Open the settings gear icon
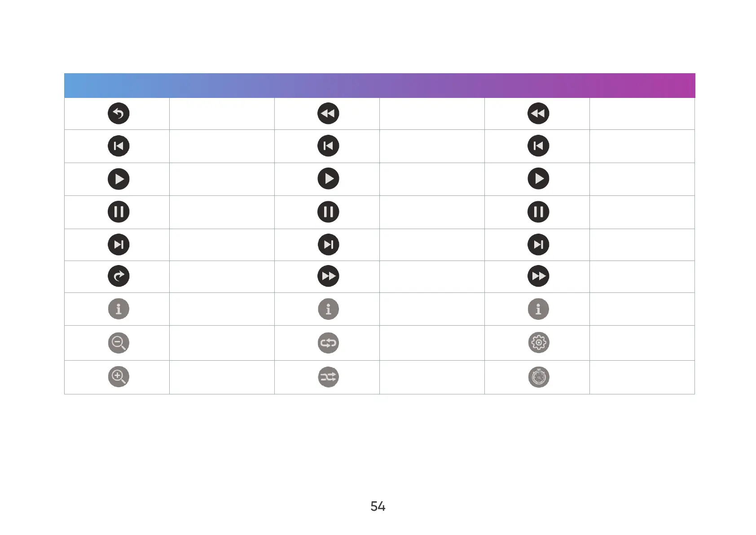 (x=538, y=343)
